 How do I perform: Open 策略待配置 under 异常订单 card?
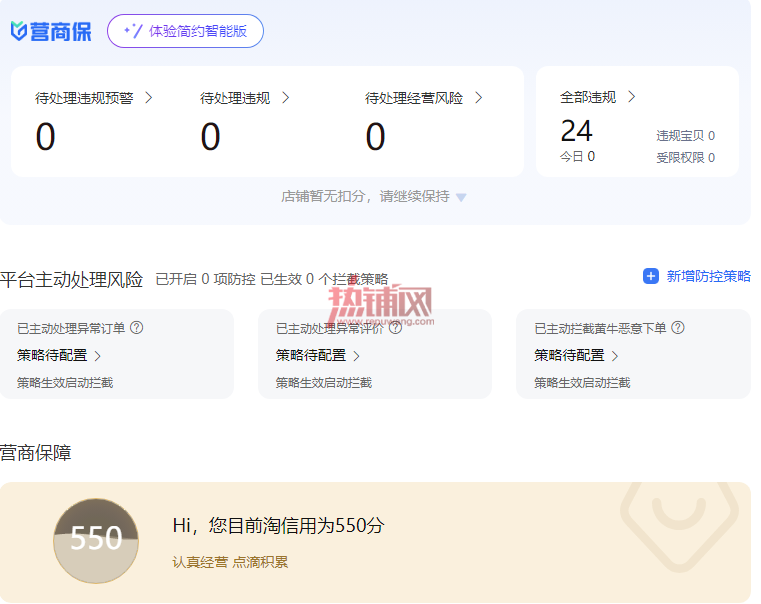[x=59, y=356]
